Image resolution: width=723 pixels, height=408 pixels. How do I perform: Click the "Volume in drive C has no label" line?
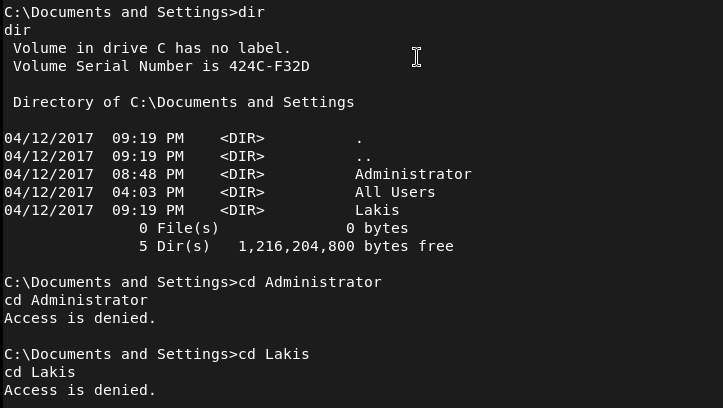click(x=152, y=48)
